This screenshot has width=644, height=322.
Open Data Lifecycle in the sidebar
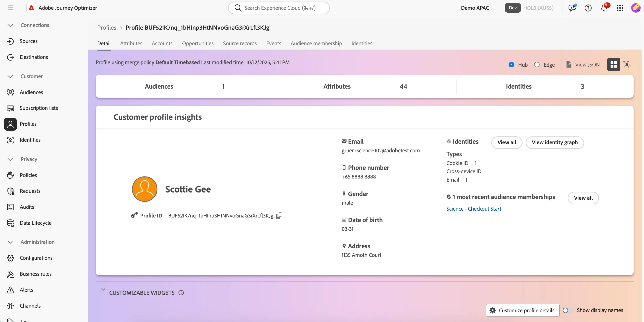pos(35,223)
